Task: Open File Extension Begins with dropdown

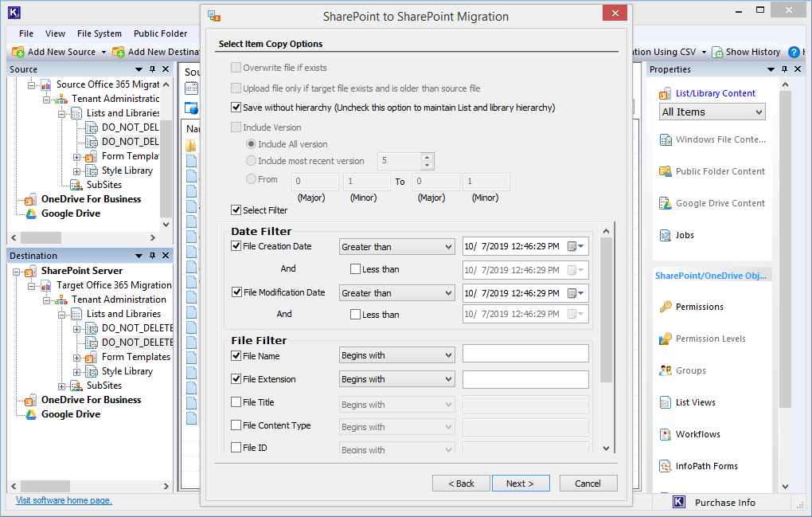Action: 397,379
